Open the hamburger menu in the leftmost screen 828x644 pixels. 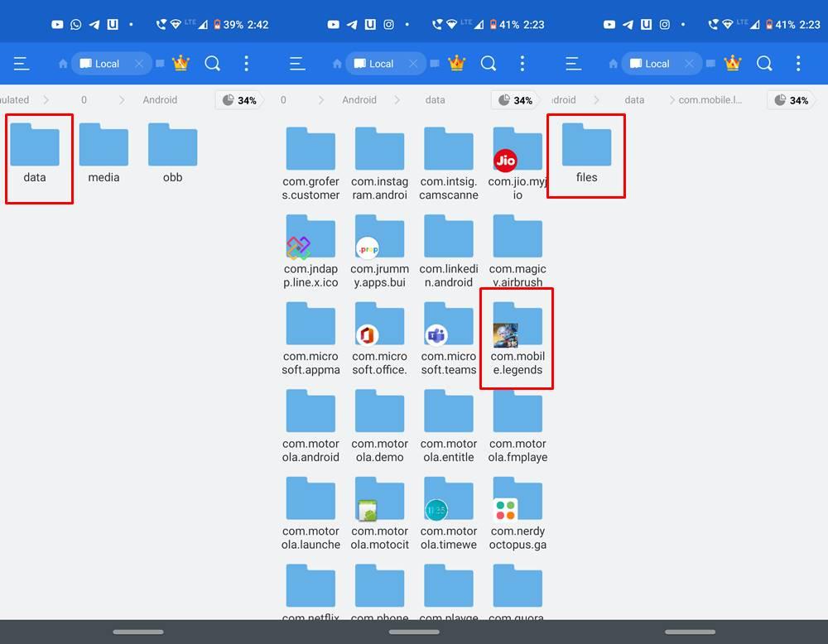click(x=22, y=64)
